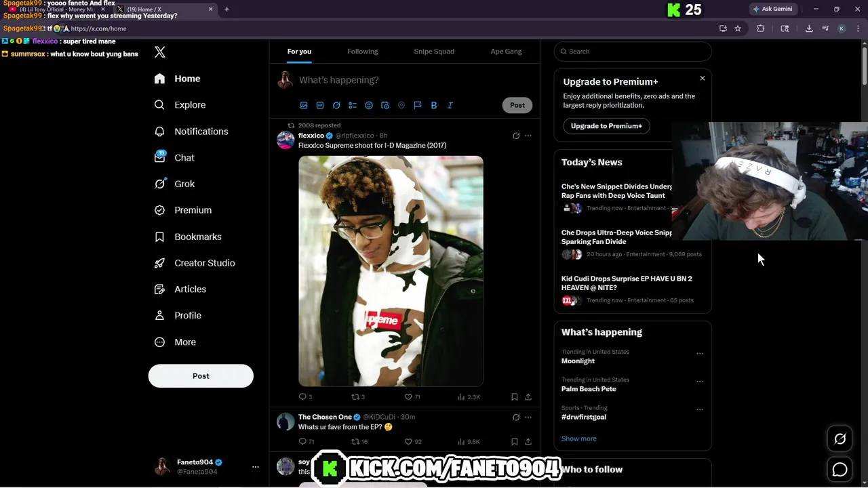Switch to the For you tab

(x=299, y=52)
